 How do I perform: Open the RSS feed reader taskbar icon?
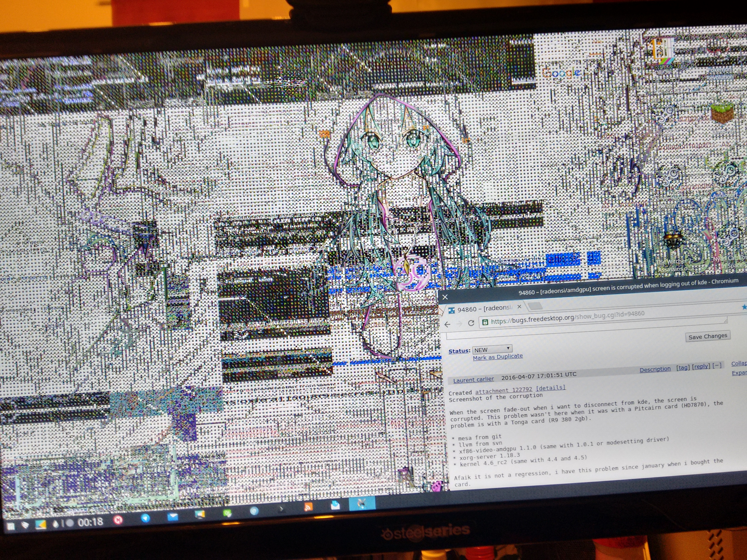pos(308,507)
